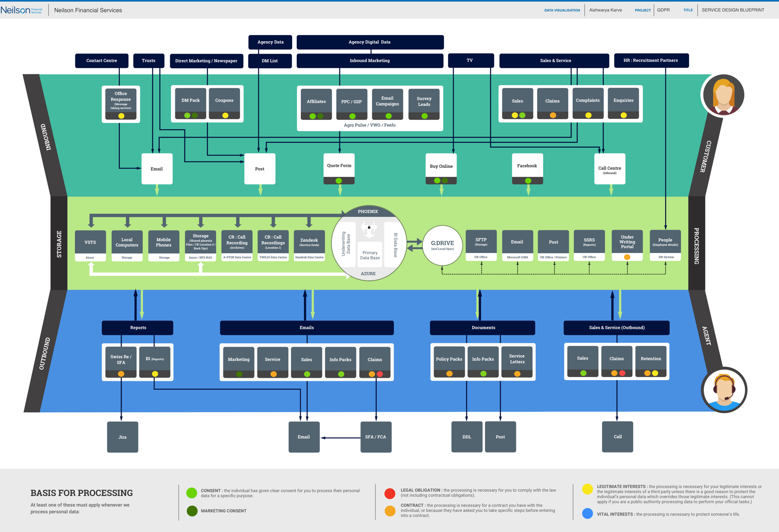The width and height of the screenshot is (779, 532).
Task: Click the padlock icon inside Phoenix
Action: (369, 227)
